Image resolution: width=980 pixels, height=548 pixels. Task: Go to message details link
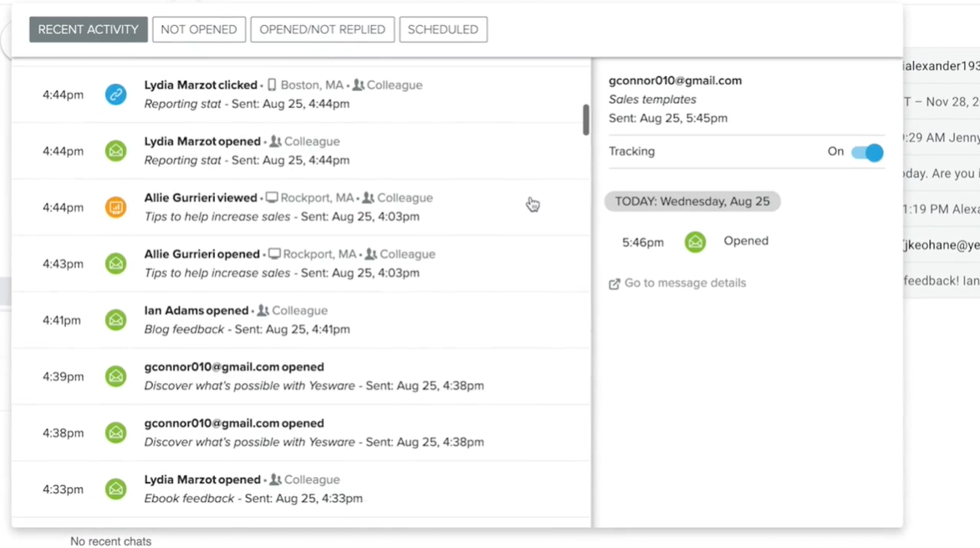(685, 283)
